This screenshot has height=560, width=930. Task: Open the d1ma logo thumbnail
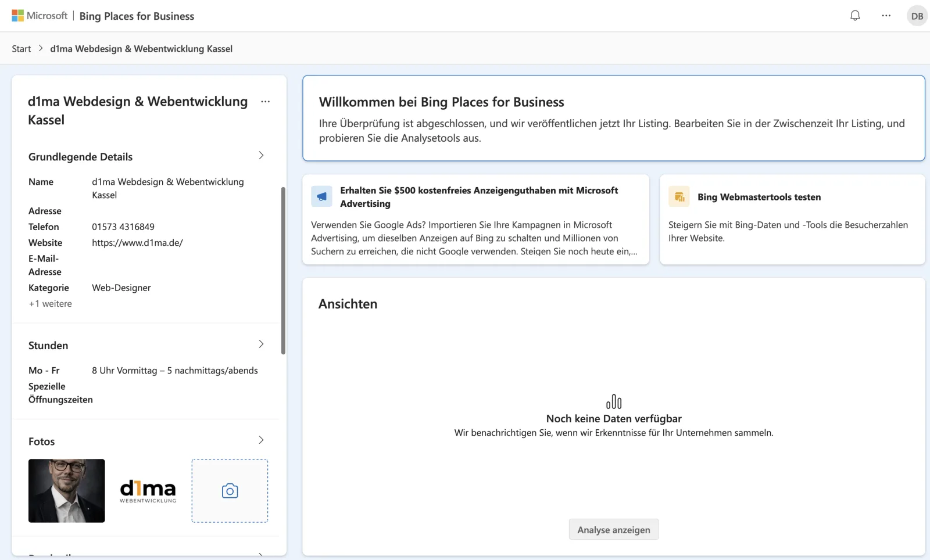pos(148,491)
